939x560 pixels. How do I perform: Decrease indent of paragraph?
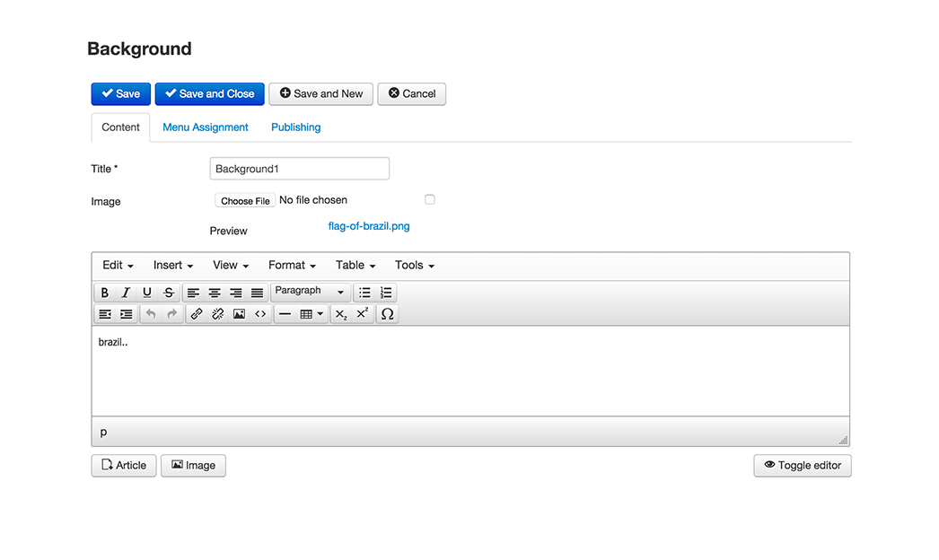[105, 314]
